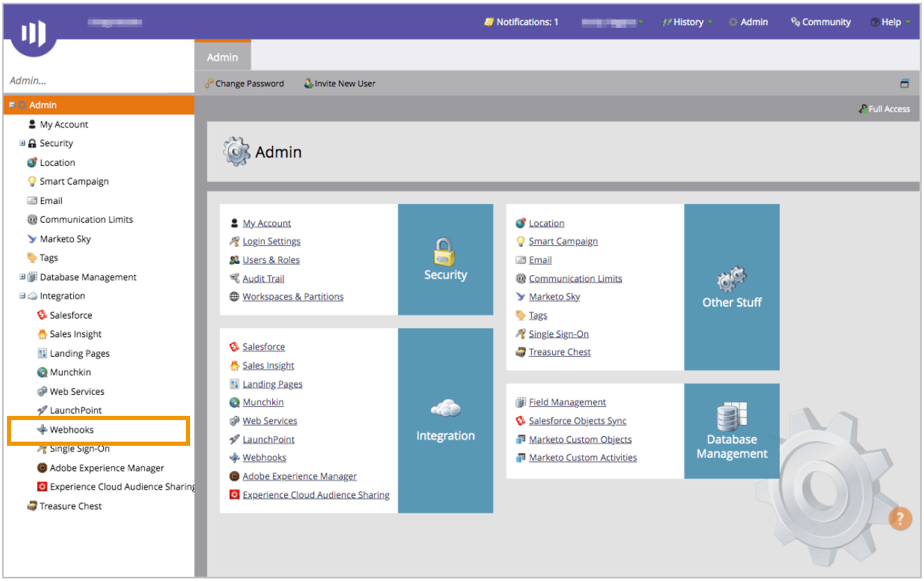
Task: Open Admin in the top navigation
Action: click(749, 22)
